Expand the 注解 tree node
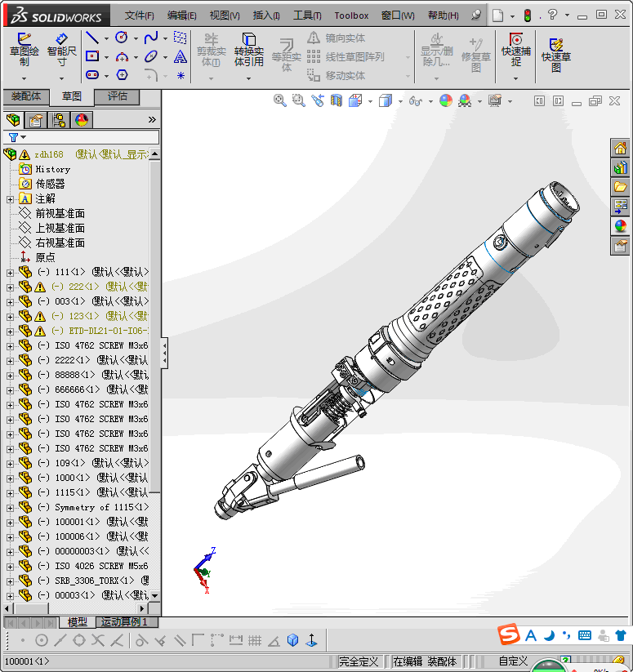 (10, 199)
